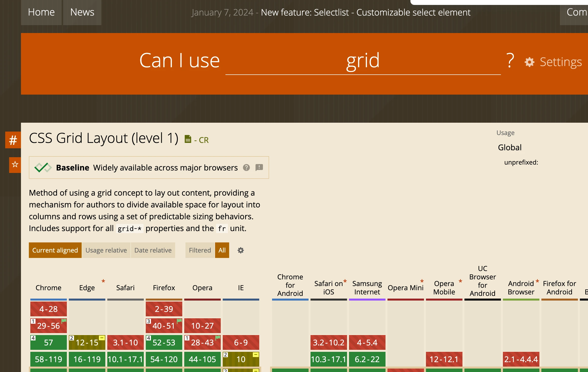Image resolution: width=588 pixels, height=372 pixels.
Task: Select Chrome 4-28 unsupported cell
Action: 49,309
